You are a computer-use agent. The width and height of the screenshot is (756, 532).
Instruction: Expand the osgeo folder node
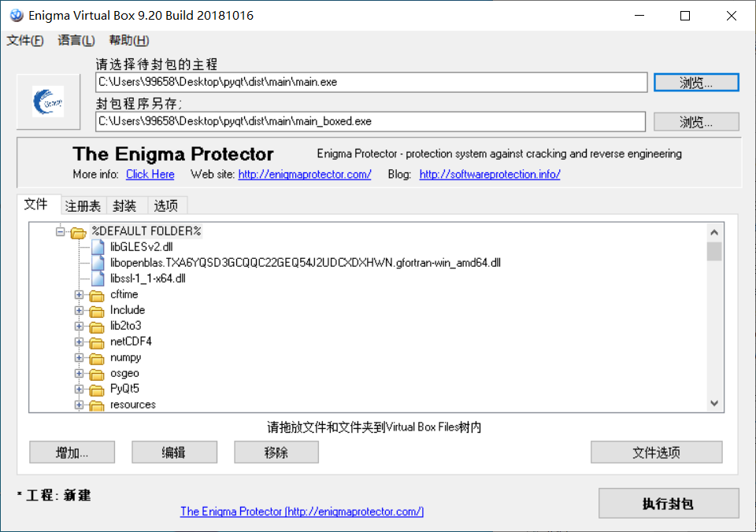79,373
